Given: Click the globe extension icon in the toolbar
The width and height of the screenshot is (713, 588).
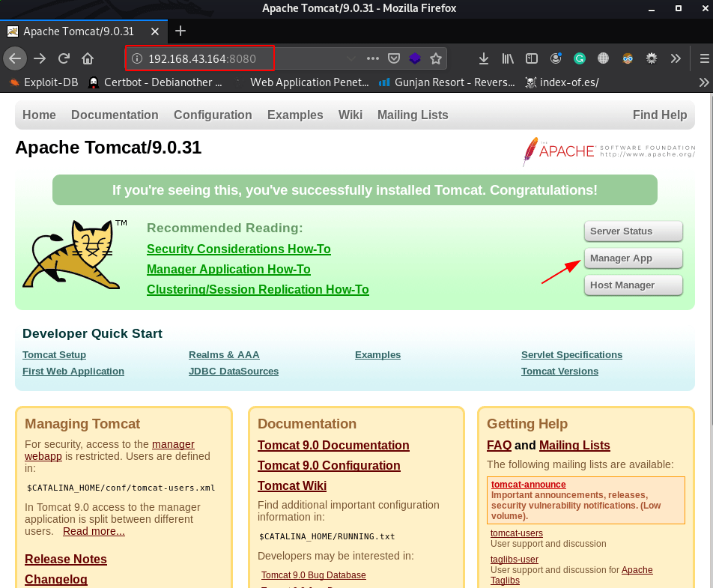Looking at the screenshot, I should [604, 58].
